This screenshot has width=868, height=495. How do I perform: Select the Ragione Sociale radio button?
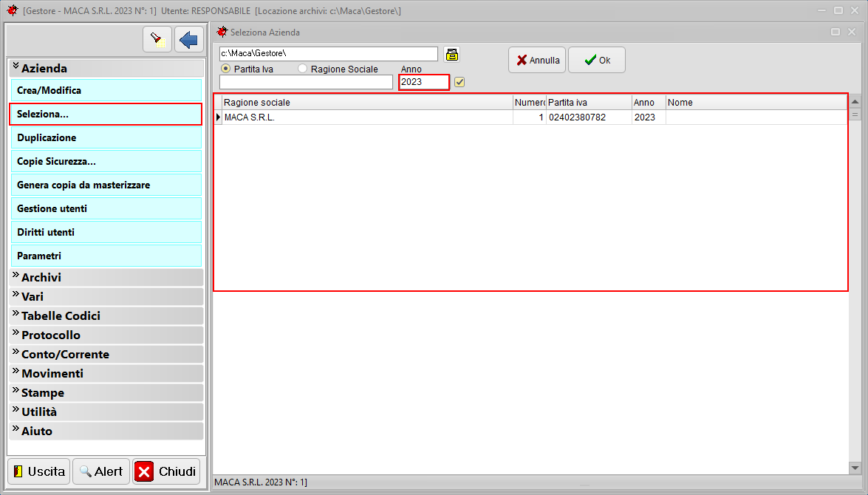tap(303, 69)
